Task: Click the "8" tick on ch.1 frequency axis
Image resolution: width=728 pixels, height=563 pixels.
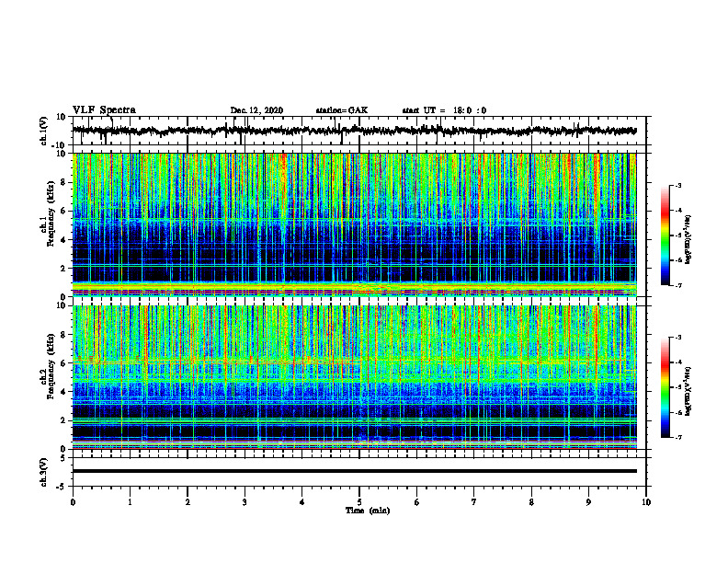Action: coord(63,182)
